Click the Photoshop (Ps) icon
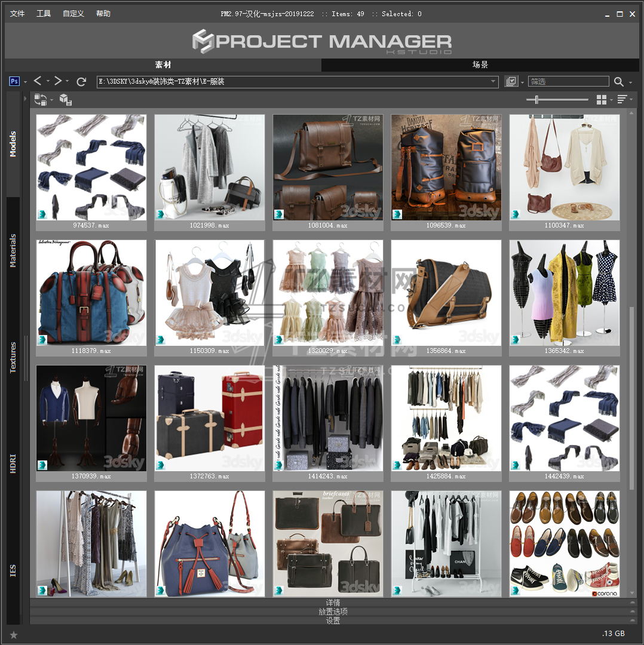This screenshot has width=644, height=645. 14,81
